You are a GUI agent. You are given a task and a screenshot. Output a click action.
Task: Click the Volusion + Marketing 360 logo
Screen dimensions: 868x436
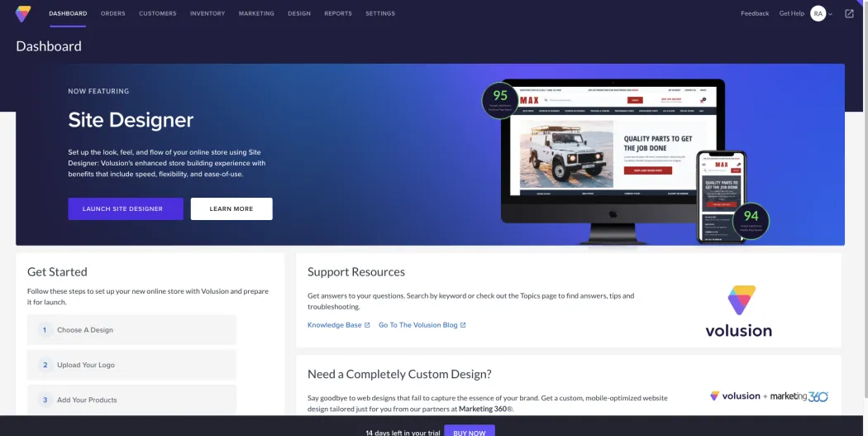[769, 396]
